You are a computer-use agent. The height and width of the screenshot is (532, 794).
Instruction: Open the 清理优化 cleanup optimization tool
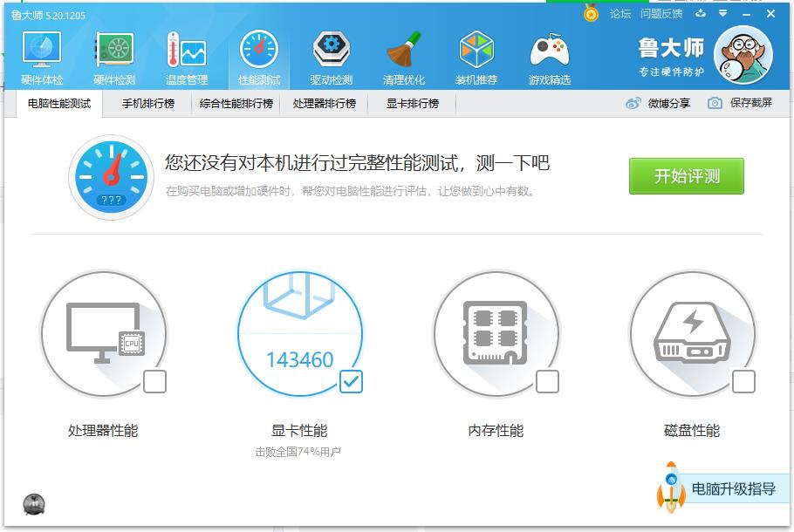tap(404, 56)
